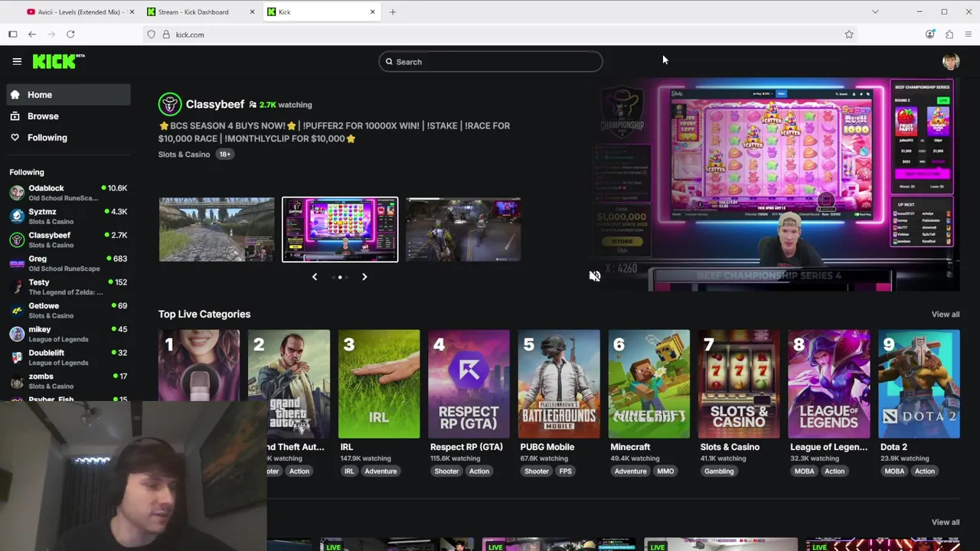Open a new browser tab
Viewport: 980px width, 551px height.
pyautogui.click(x=393, y=12)
